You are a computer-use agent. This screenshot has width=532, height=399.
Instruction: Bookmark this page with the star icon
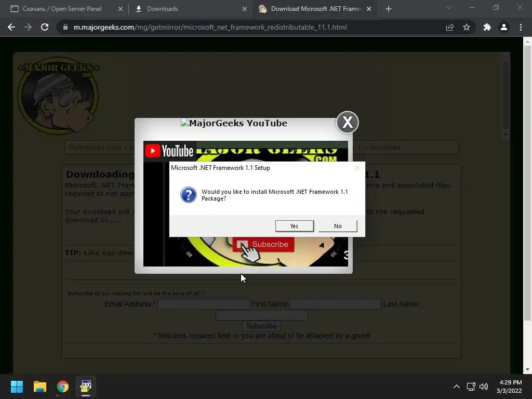coord(467,27)
